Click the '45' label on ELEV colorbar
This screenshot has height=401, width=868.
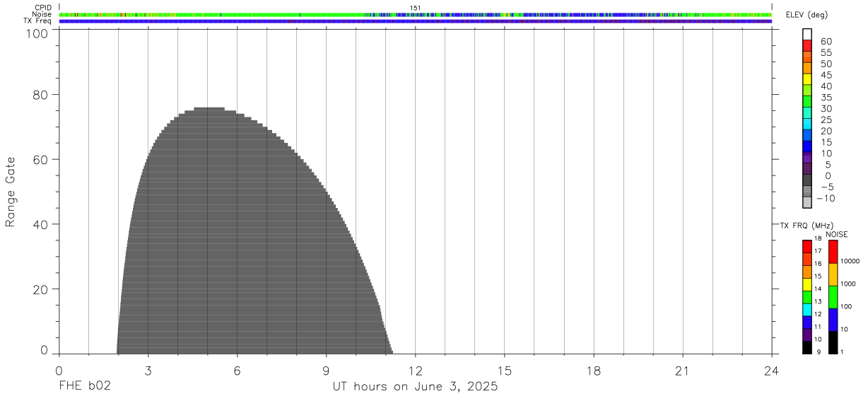click(x=826, y=75)
